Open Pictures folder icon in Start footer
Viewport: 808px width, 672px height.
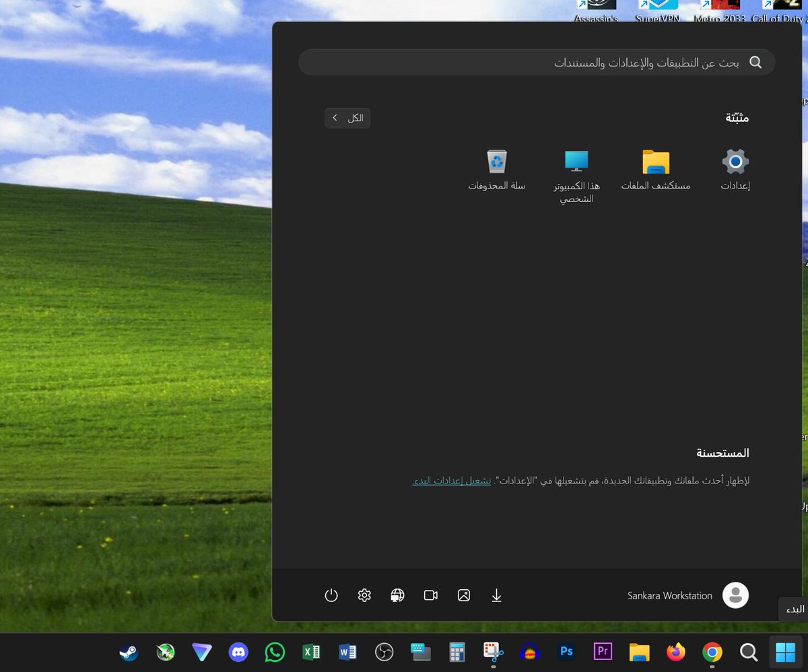pos(464,595)
